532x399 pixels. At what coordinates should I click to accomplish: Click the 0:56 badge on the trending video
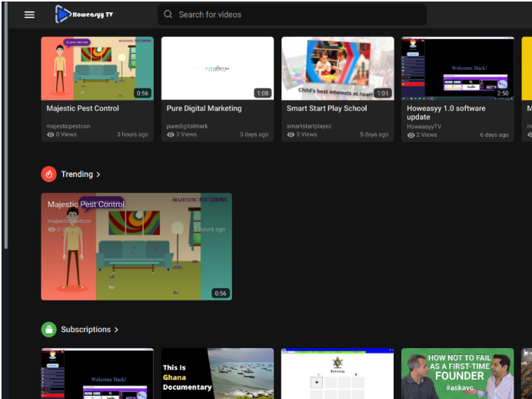coord(221,293)
